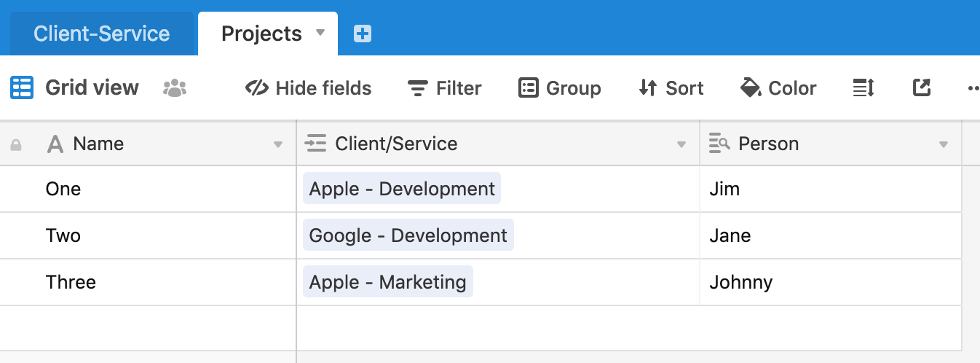Expand the Name column dropdown arrow

click(278, 144)
